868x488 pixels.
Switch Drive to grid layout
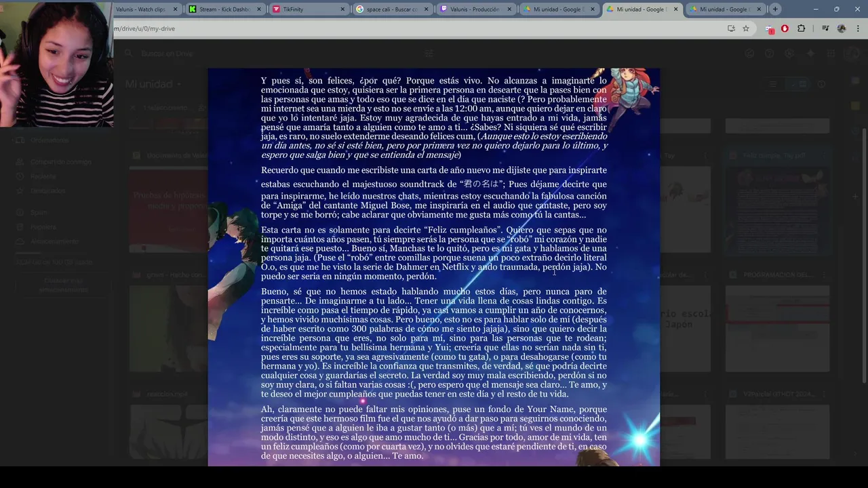pos(800,84)
